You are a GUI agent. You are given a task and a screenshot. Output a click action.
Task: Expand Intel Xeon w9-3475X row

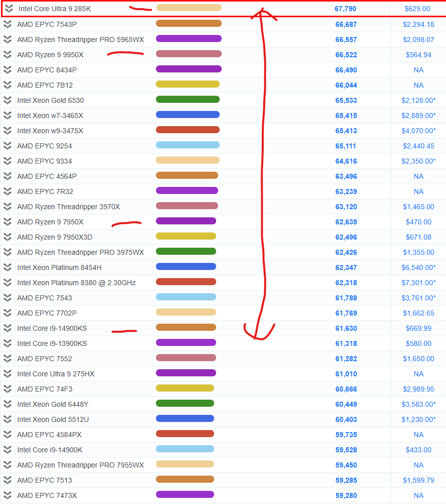coord(8,131)
